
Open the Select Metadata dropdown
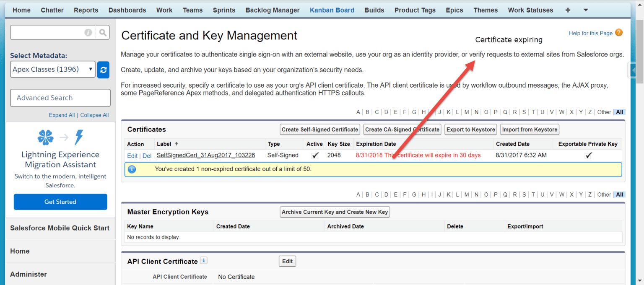[x=52, y=70]
